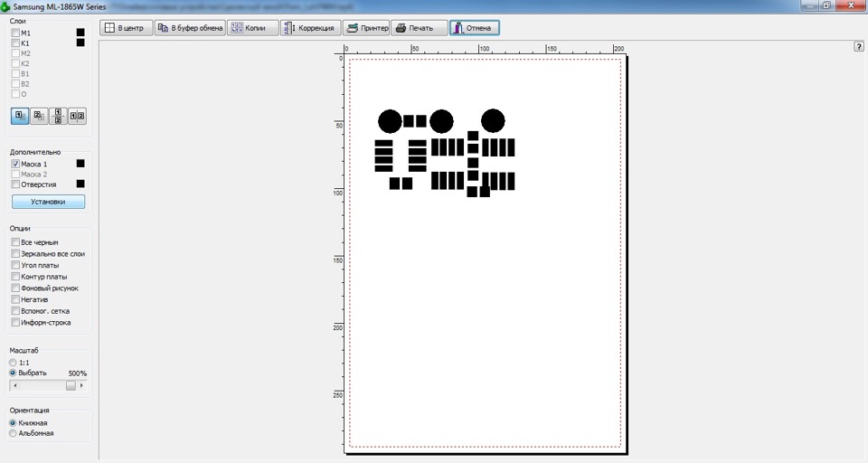868x463 pixels.
Task: Click the scale slider left arrow
Action: 15,385
